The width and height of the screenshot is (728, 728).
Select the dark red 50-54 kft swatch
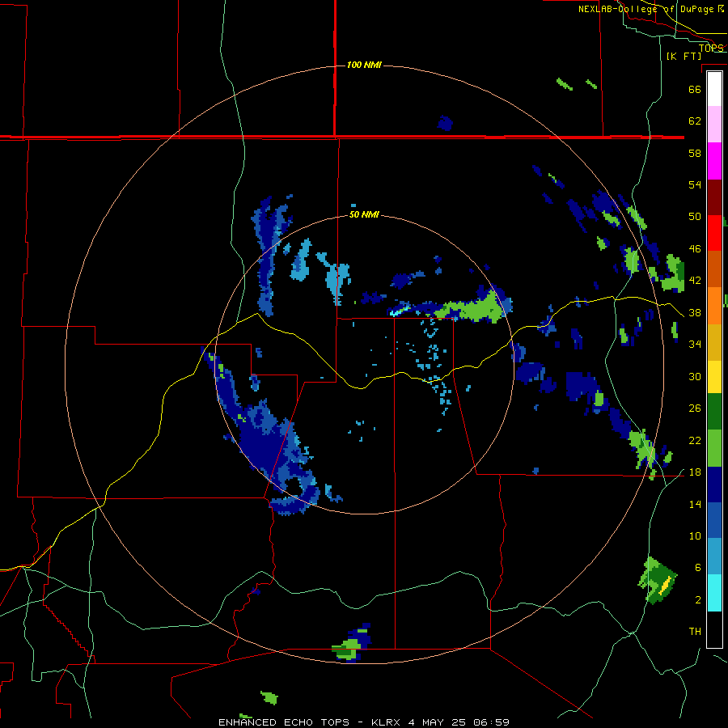point(714,197)
